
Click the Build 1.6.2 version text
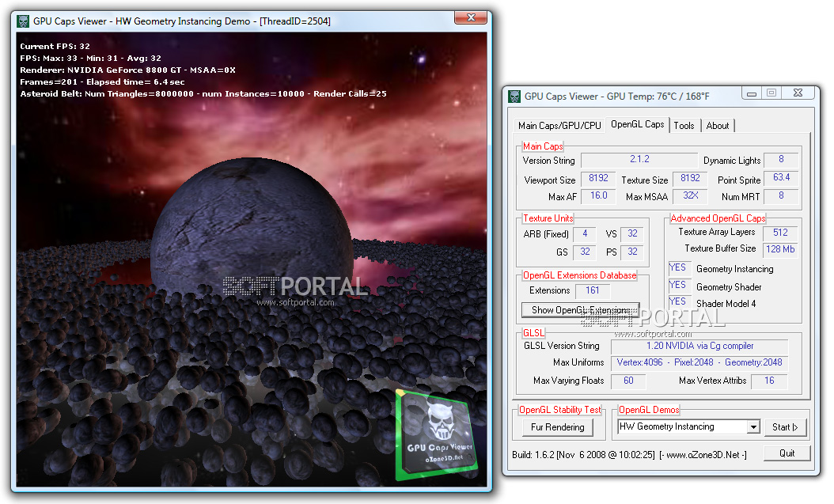pos(583,455)
